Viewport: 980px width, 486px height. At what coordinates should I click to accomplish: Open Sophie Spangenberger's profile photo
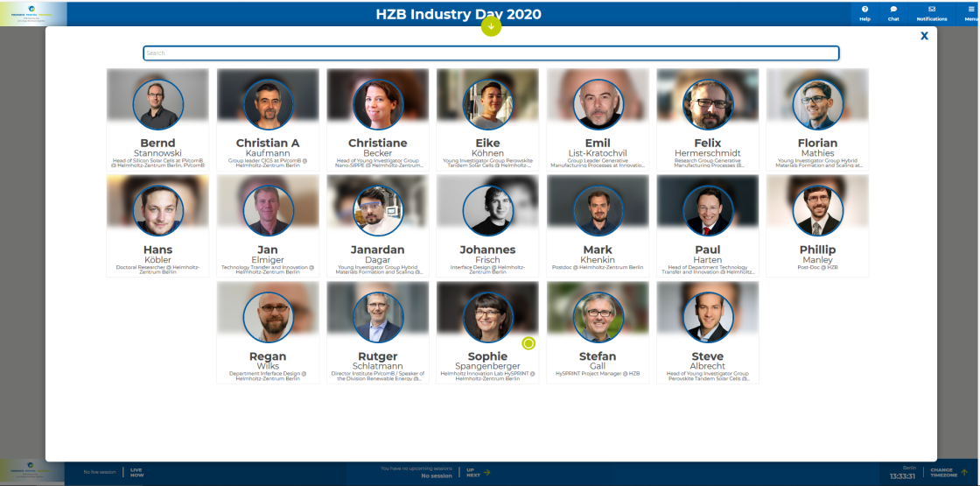(488, 318)
